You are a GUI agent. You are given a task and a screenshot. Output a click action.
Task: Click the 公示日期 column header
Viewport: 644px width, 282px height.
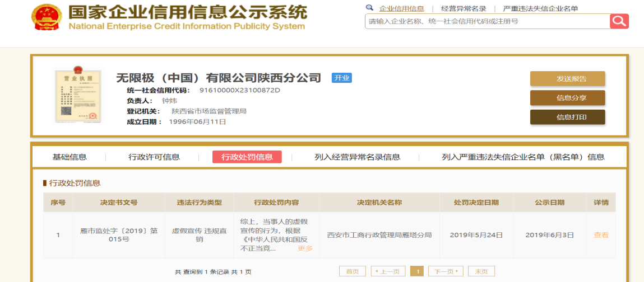pos(549,203)
